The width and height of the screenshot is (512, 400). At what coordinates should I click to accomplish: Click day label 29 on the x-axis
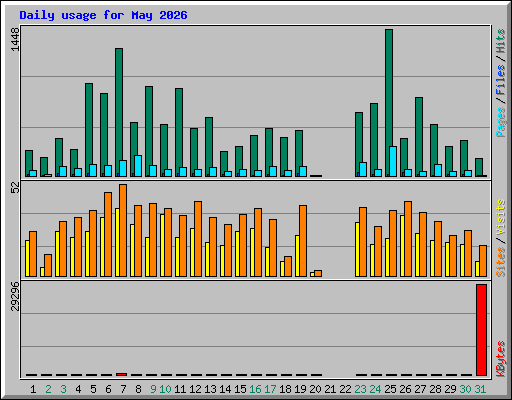click(x=450, y=389)
